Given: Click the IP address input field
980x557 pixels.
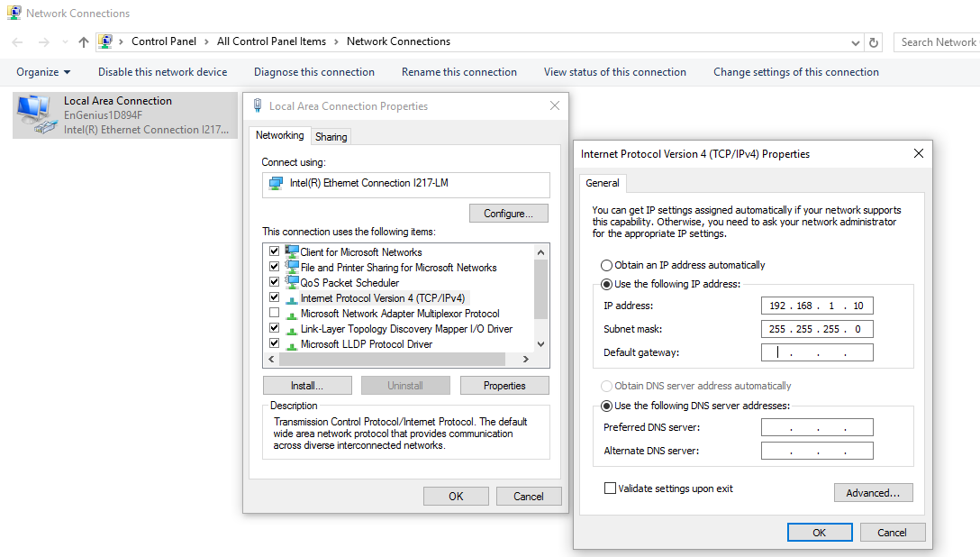Looking at the screenshot, I should click(x=817, y=306).
